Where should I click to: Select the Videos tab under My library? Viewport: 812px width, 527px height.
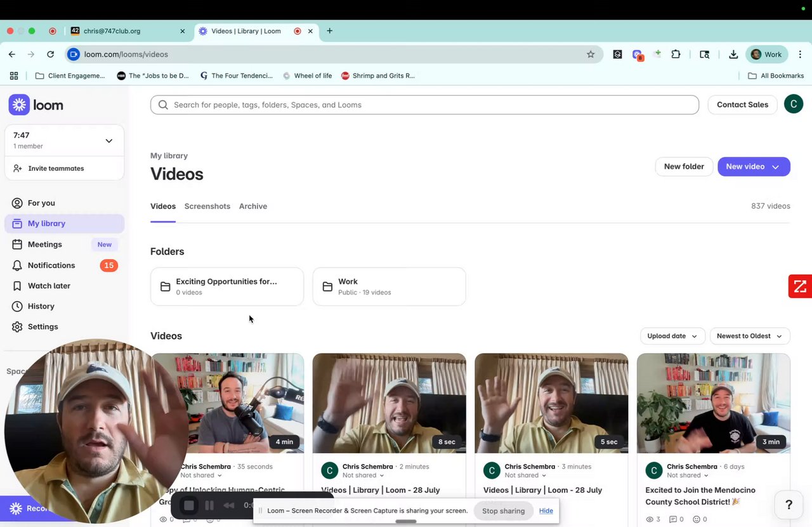[163, 206]
